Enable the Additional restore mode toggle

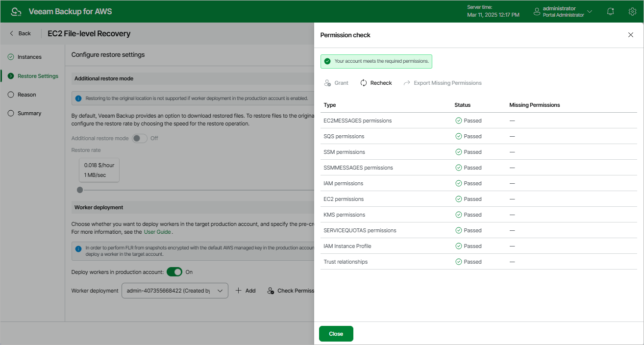tap(139, 138)
